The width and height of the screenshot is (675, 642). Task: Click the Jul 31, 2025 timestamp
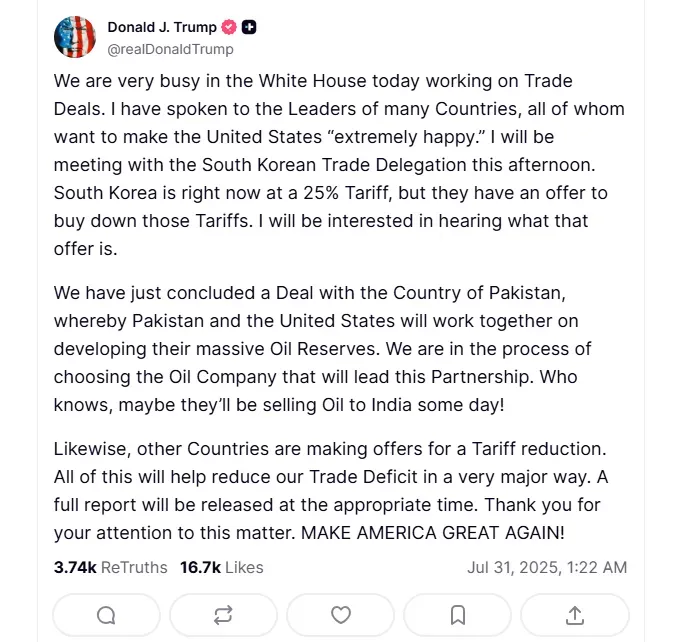click(547, 567)
